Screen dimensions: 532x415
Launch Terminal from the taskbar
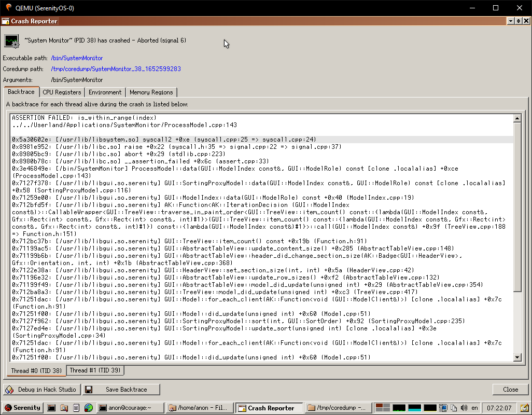(51, 408)
